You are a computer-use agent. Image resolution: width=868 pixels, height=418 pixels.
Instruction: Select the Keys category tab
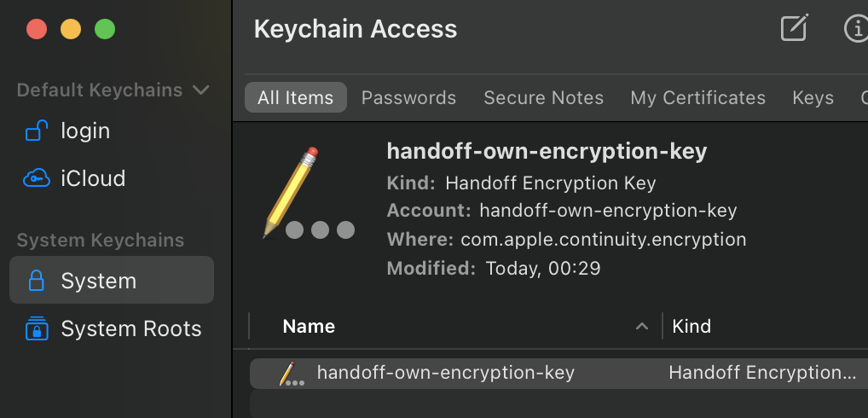tap(813, 98)
